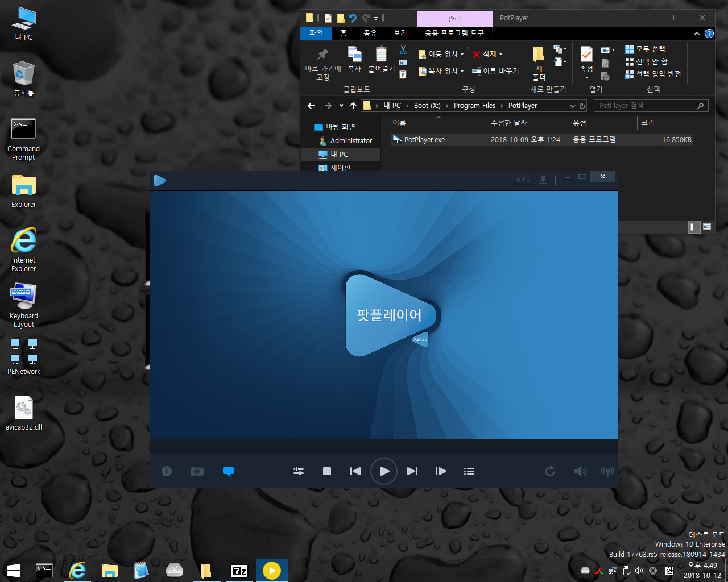Click the Windows Start button
This screenshot has width=728, height=582.
tap(14, 570)
